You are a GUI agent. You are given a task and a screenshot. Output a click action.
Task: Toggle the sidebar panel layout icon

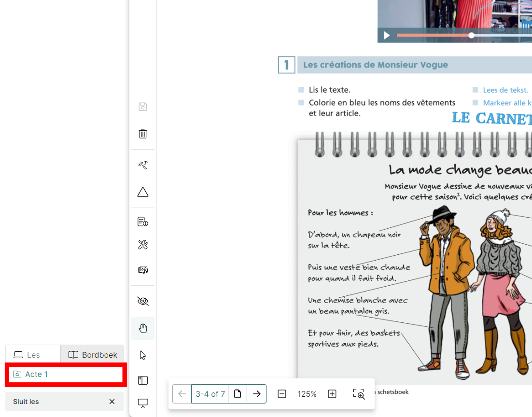[143, 380]
